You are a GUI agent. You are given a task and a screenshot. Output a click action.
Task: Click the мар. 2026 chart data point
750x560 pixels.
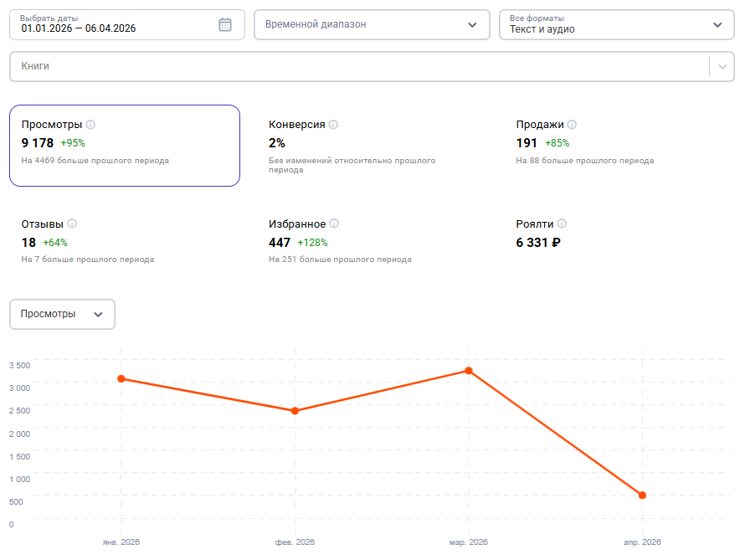click(469, 371)
